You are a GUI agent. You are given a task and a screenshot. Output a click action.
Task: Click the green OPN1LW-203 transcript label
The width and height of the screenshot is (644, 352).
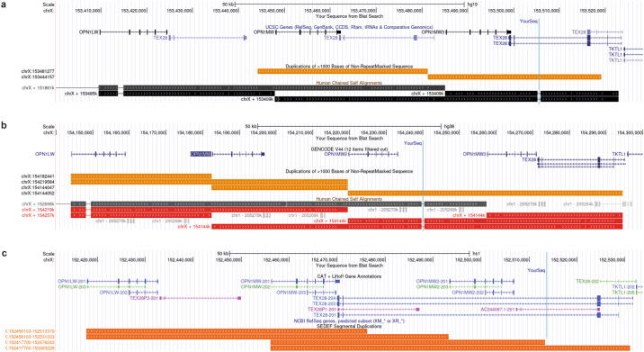click(x=72, y=286)
